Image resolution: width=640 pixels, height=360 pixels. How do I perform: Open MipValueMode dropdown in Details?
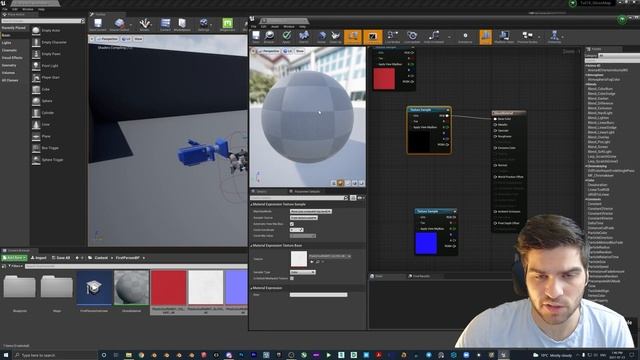(311, 211)
